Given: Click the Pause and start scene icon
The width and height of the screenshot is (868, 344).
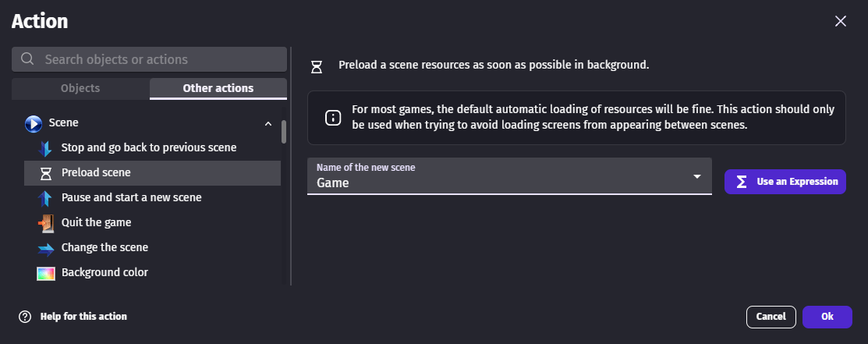Looking at the screenshot, I should click(46, 198).
